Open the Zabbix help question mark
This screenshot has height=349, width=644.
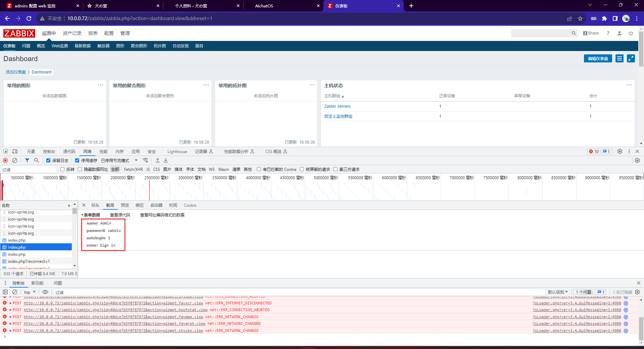(608, 33)
